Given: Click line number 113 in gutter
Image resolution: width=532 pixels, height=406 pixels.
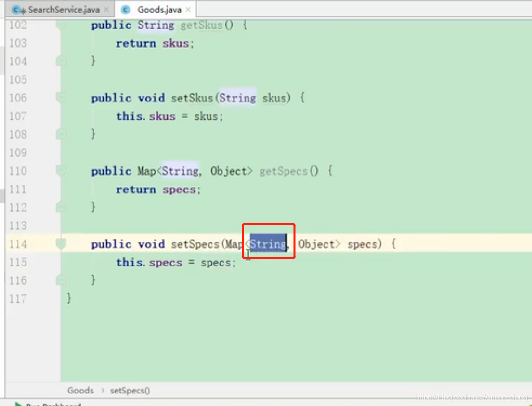Looking at the screenshot, I should pos(18,225).
